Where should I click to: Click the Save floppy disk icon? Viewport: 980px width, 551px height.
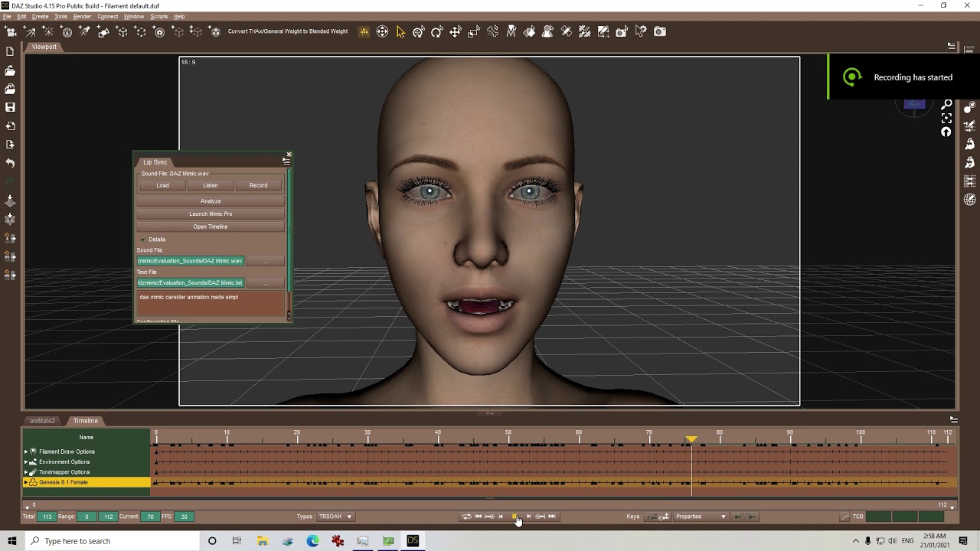(10, 107)
